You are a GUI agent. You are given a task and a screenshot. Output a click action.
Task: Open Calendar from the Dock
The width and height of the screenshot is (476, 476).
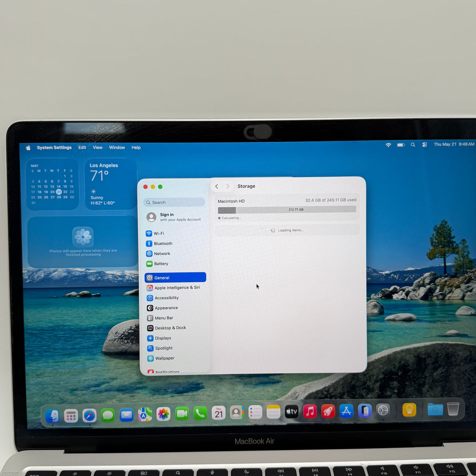218,413
